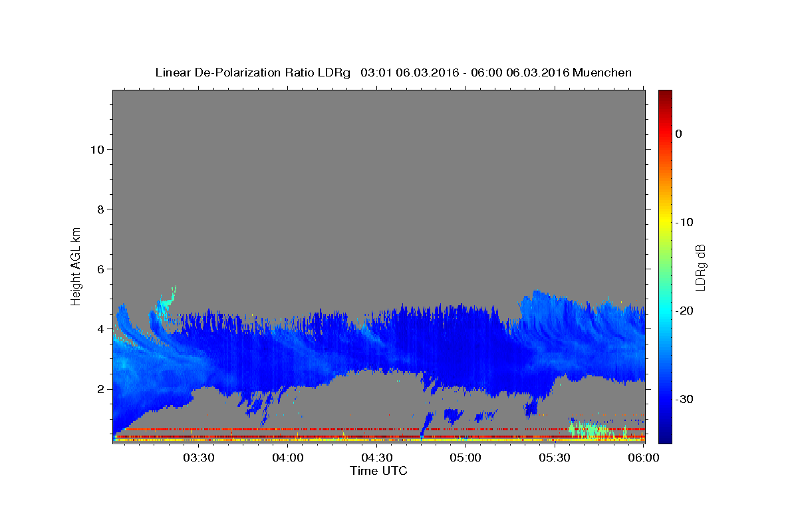The height and width of the screenshot is (532, 798).
Task: Click the yellow -10 dB colorbar region
Action: 665,222
